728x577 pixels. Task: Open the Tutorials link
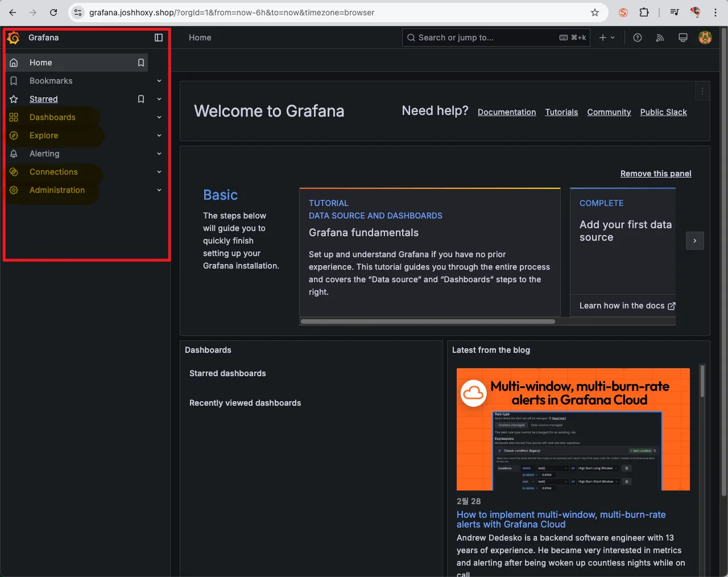pos(561,112)
